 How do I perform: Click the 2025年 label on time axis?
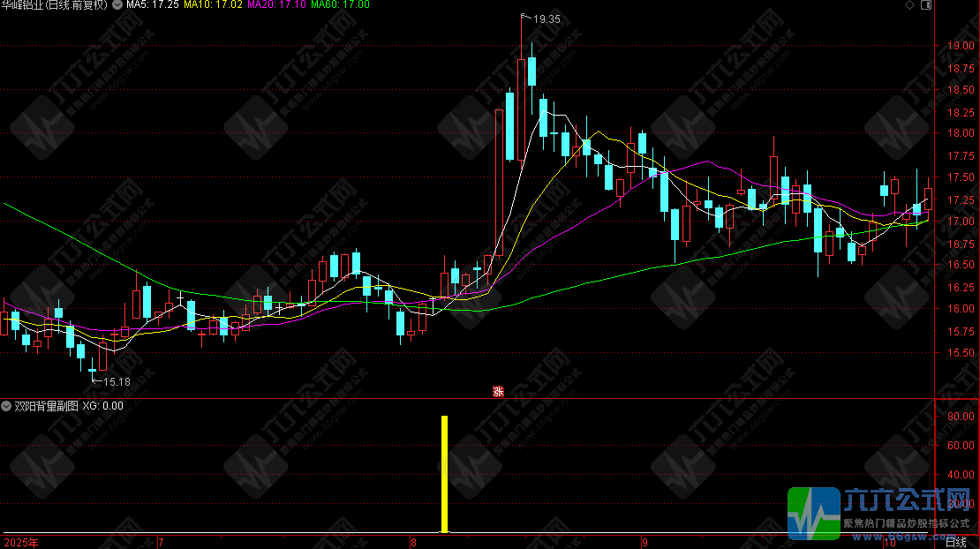coord(20,543)
